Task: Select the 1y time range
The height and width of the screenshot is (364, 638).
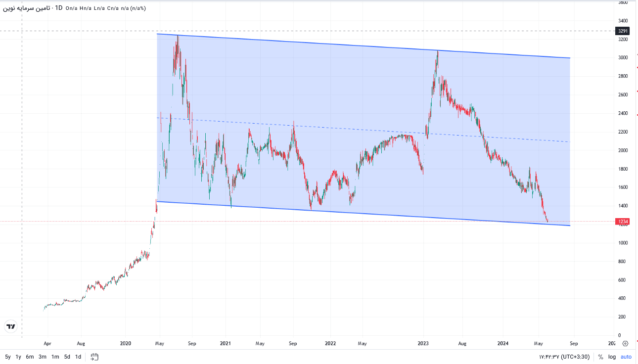Action: tap(18, 357)
